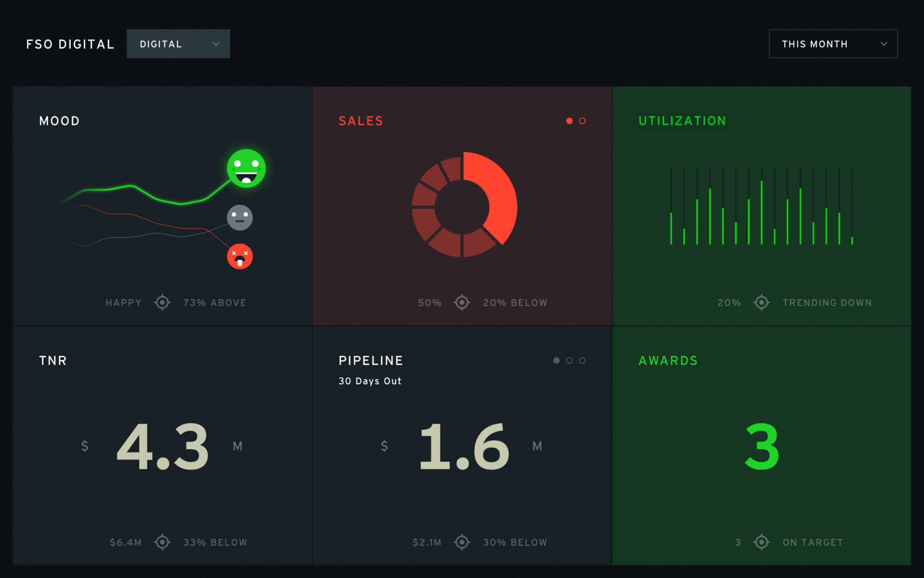Screen dimensions: 924x578
Task: Click the red sick face emoji
Action: coord(240,257)
